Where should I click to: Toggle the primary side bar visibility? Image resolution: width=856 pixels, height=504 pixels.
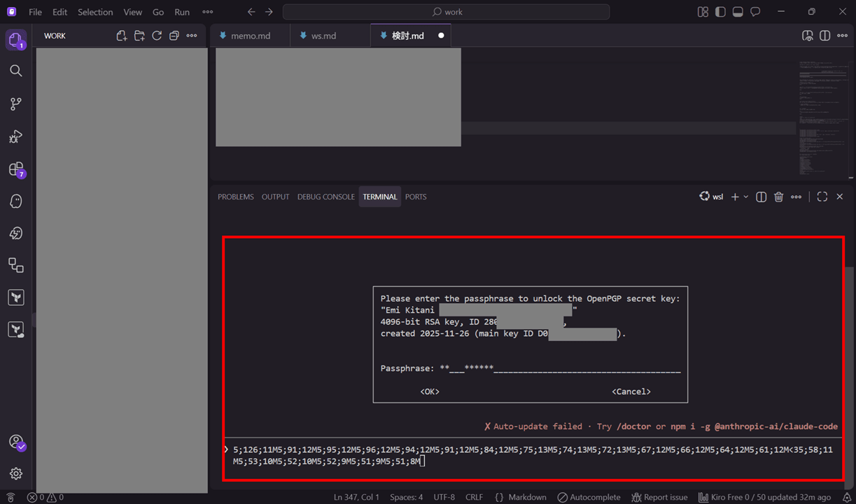pos(720,12)
